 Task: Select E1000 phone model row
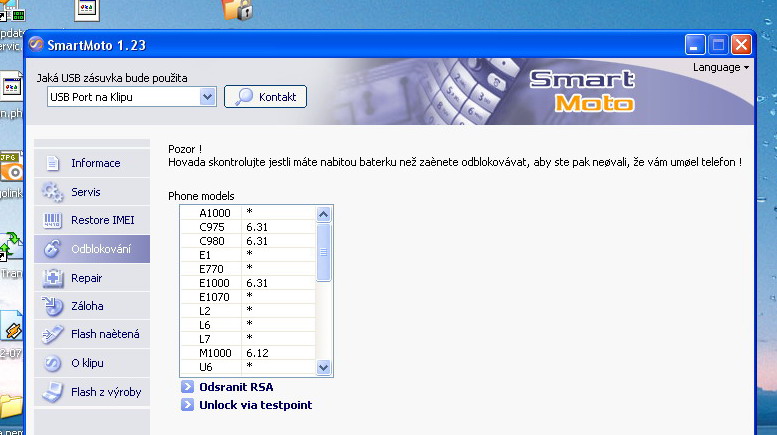[x=248, y=283]
